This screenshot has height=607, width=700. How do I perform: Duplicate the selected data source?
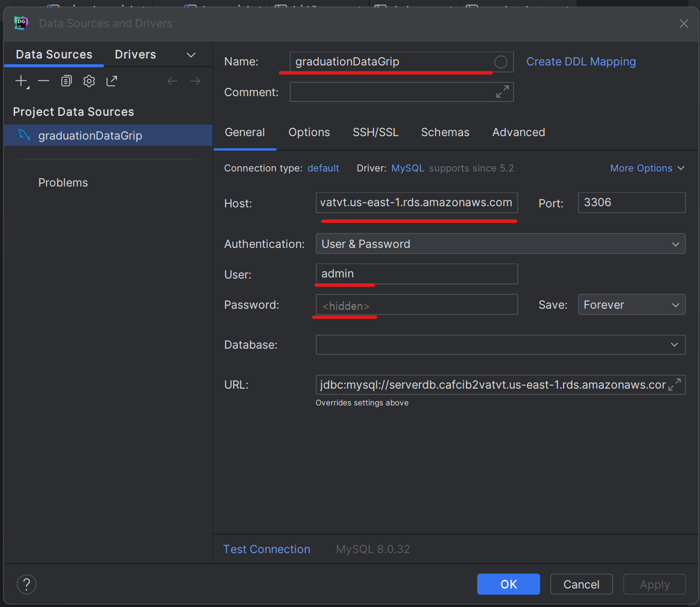(67, 81)
